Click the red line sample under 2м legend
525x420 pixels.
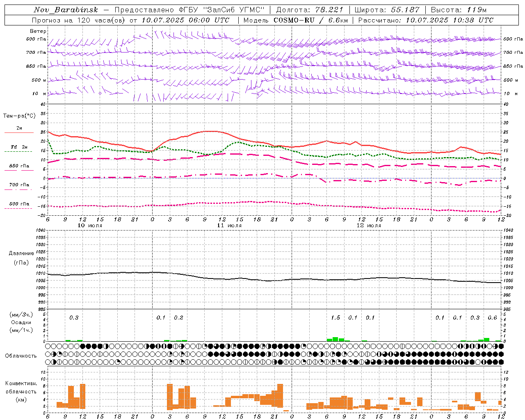[19, 133]
